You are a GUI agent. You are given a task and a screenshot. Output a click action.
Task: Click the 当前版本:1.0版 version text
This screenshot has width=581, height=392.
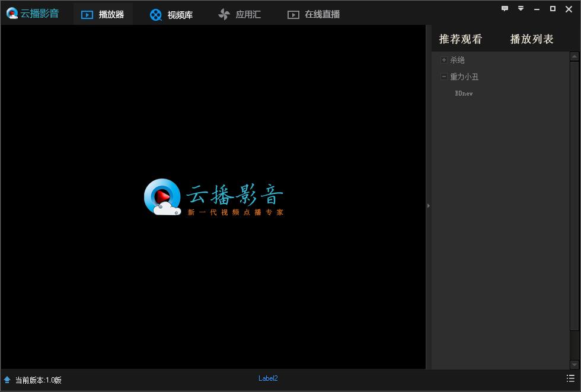(x=39, y=380)
